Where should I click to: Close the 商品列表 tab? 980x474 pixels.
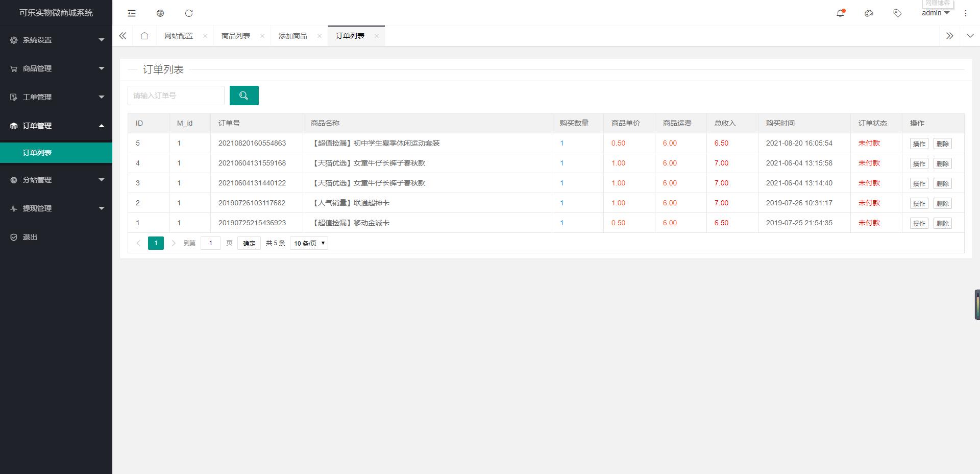point(262,36)
